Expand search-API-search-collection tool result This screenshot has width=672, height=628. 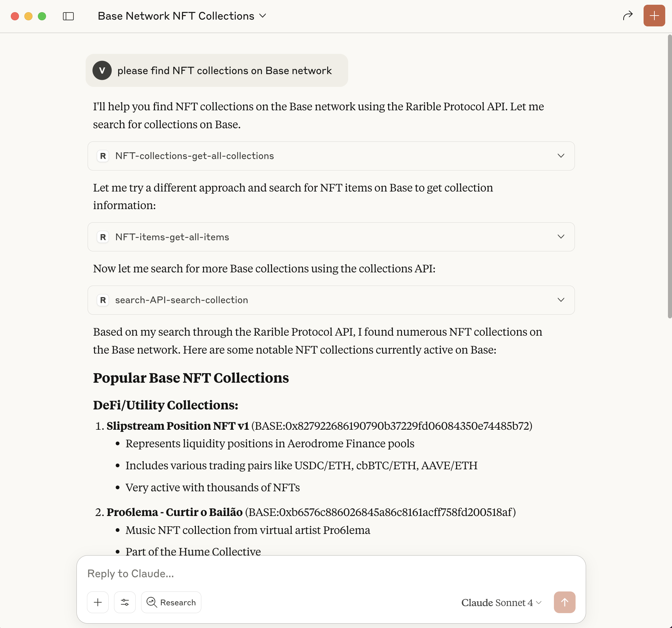pos(561,300)
